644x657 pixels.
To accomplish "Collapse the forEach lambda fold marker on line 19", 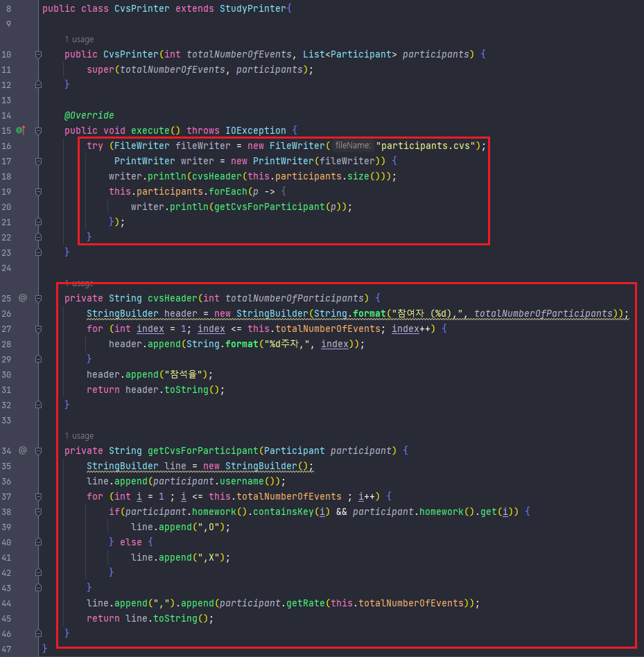I will click(39, 192).
